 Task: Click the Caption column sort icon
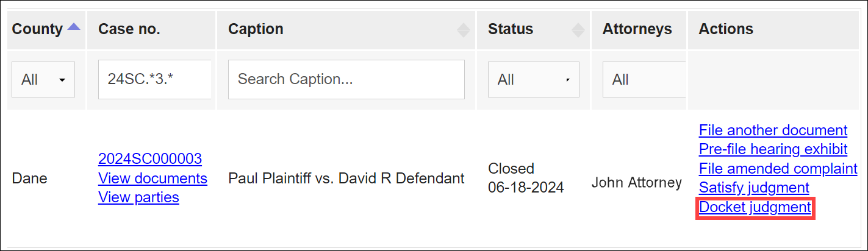464,30
